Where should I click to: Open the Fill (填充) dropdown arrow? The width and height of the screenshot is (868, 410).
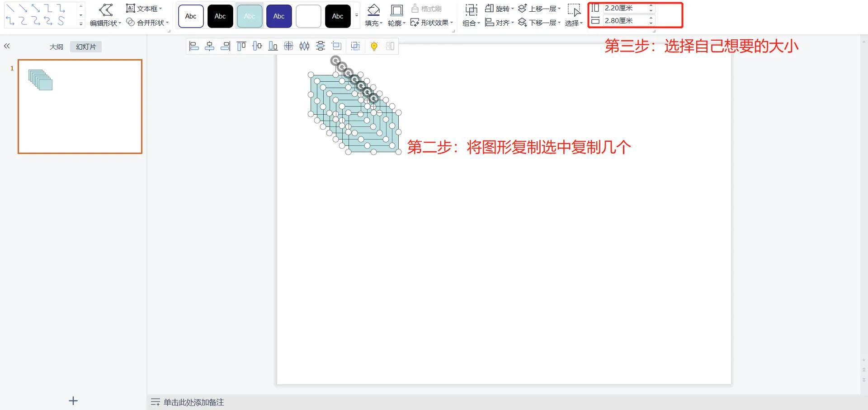pyautogui.click(x=381, y=23)
